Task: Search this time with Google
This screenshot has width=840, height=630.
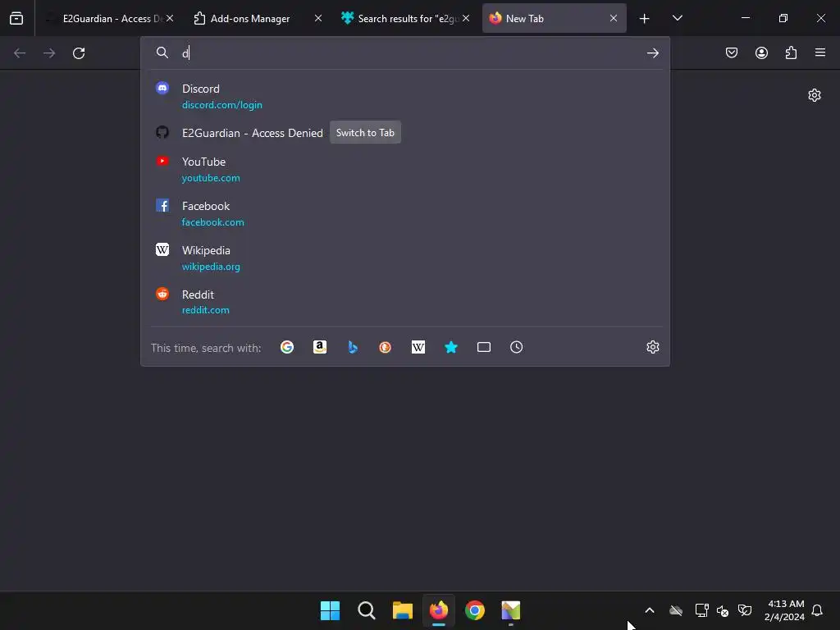Action: click(287, 347)
